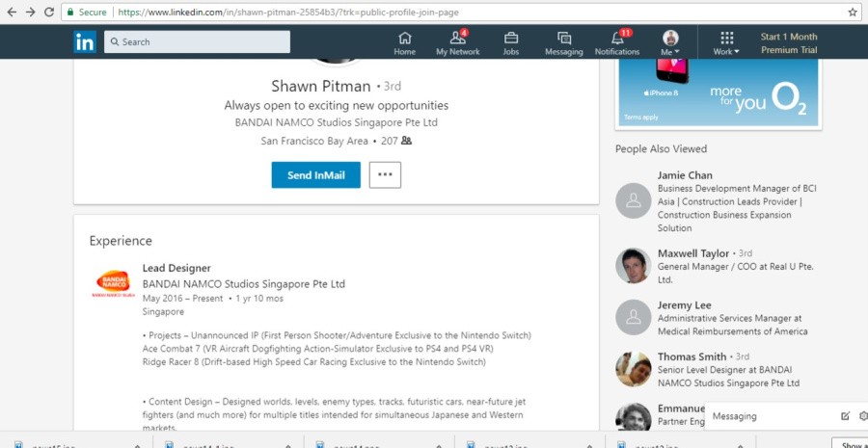
Task: Click the 'Experience' section heading
Action: (121, 241)
